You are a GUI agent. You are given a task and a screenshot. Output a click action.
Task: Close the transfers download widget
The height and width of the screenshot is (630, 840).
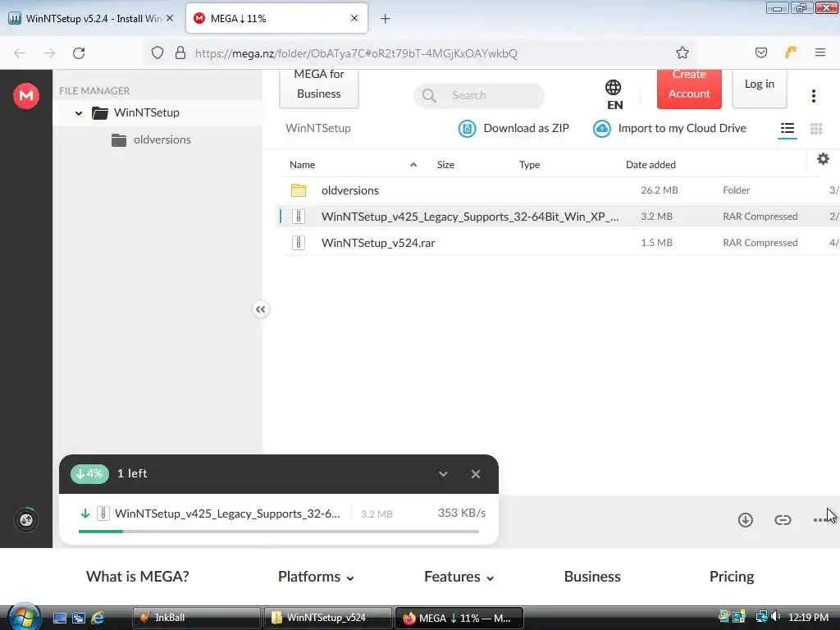tap(475, 474)
